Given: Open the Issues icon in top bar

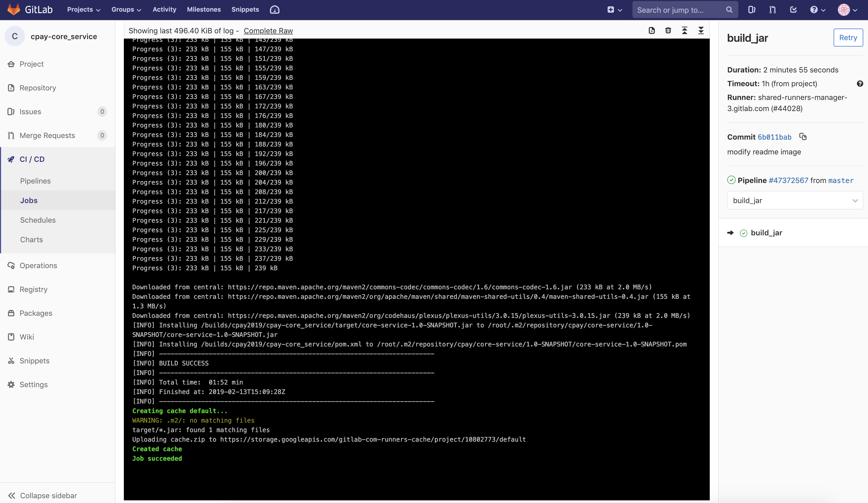Looking at the screenshot, I should point(752,10).
